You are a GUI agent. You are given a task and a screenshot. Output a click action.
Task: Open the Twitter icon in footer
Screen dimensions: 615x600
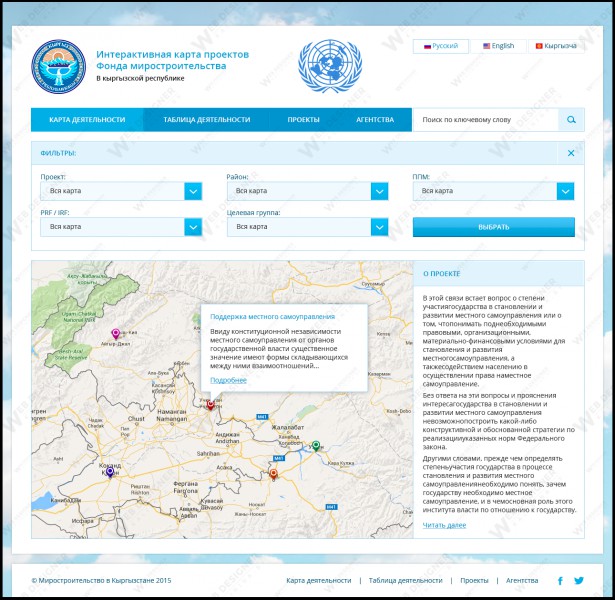pyautogui.click(x=579, y=580)
